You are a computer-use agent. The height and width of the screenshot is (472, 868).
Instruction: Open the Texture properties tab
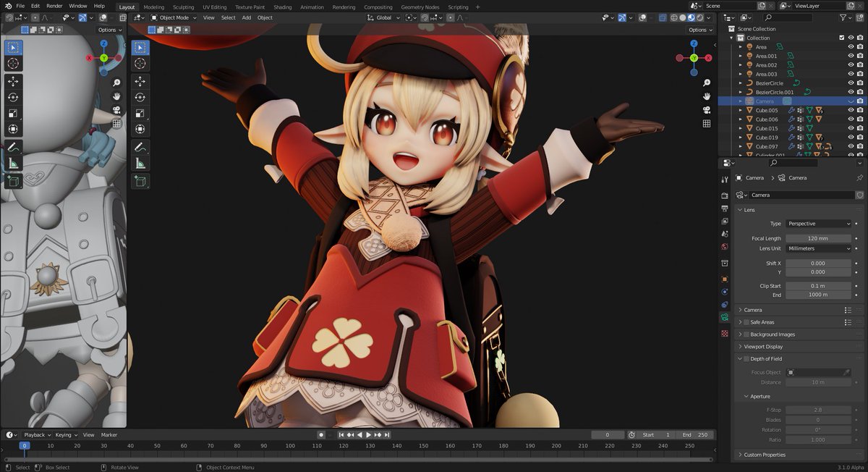(725, 334)
